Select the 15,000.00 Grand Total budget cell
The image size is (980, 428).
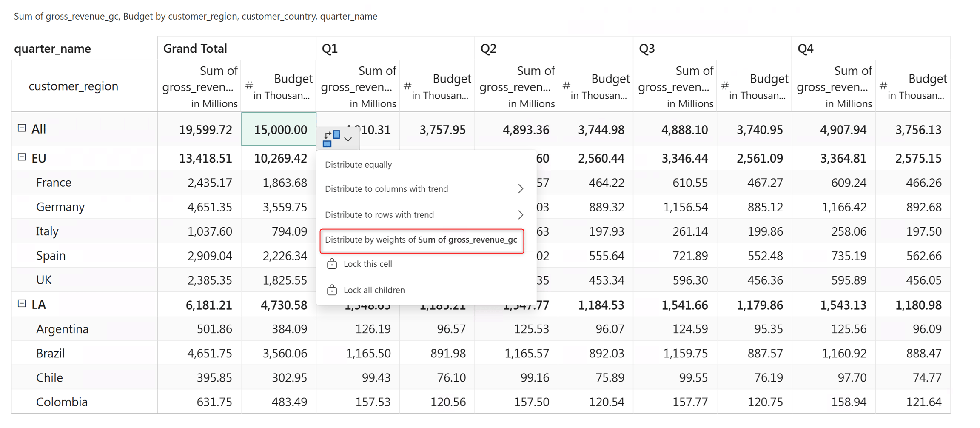279,129
